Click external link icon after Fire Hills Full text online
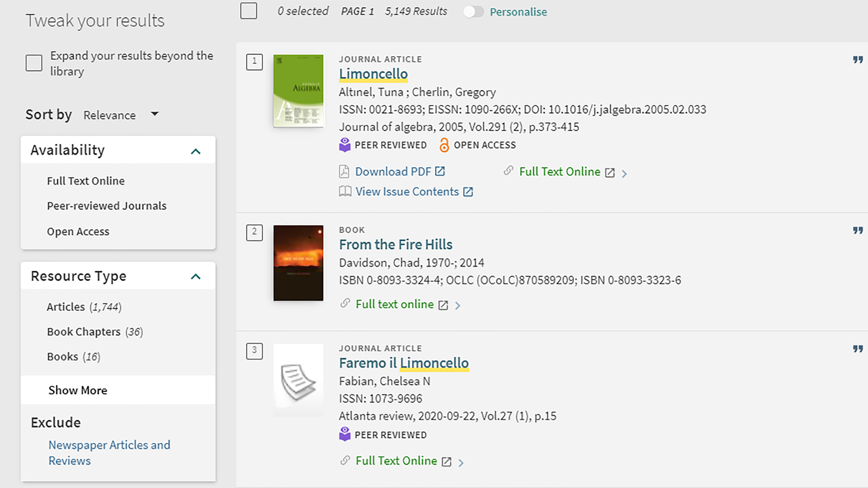 (x=443, y=305)
